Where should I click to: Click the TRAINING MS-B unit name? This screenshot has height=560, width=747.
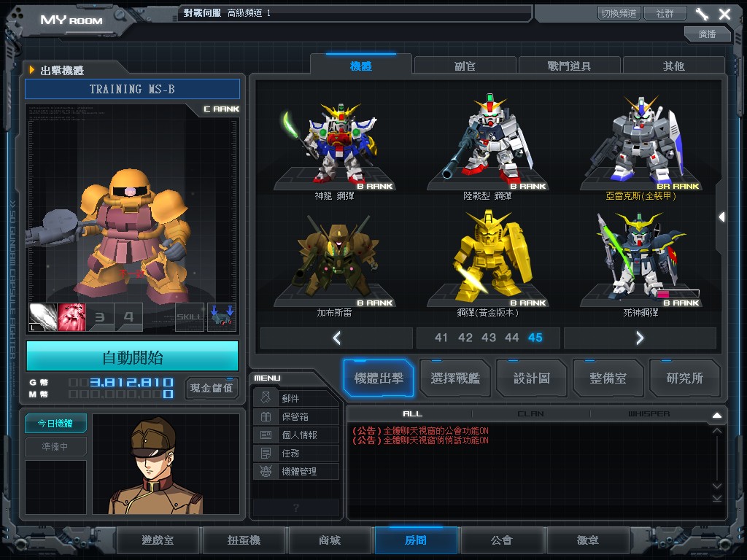tap(133, 89)
